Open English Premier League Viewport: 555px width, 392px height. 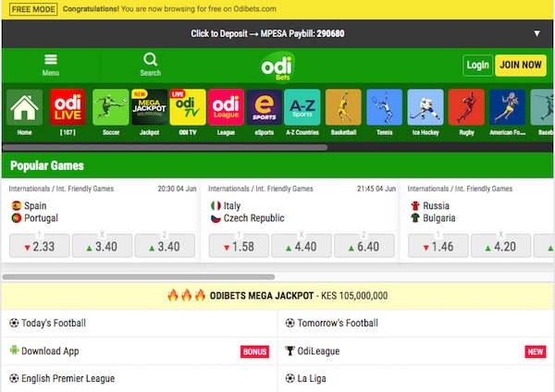[x=140, y=378]
